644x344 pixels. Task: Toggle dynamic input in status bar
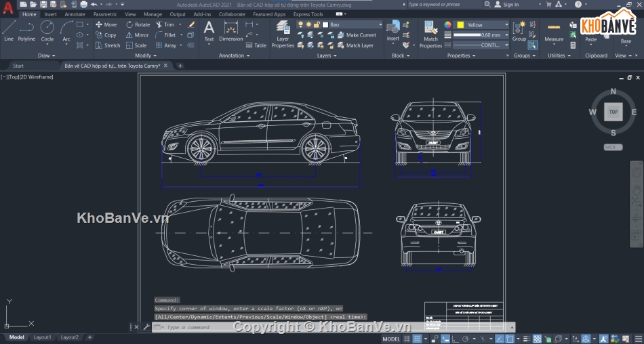pos(445,339)
